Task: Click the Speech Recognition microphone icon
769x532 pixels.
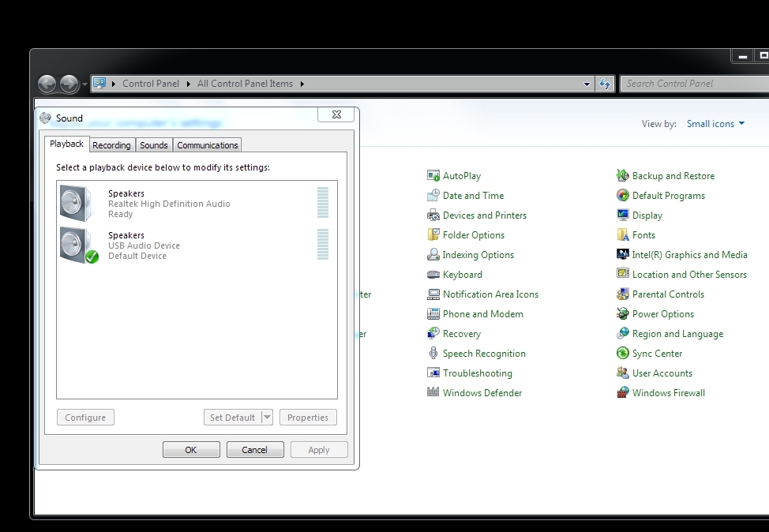Action: pyautogui.click(x=433, y=354)
